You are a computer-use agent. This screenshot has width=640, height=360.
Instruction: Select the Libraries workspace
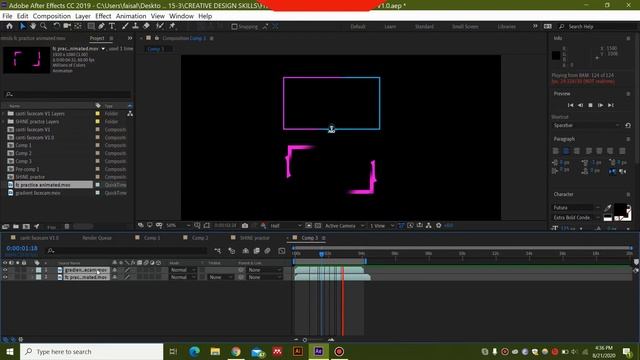point(507,27)
